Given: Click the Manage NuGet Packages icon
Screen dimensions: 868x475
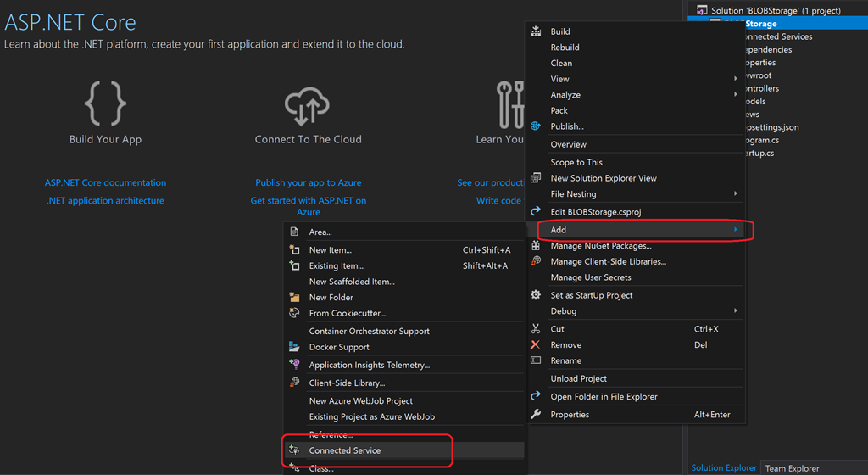Looking at the screenshot, I should click(536, 245).
